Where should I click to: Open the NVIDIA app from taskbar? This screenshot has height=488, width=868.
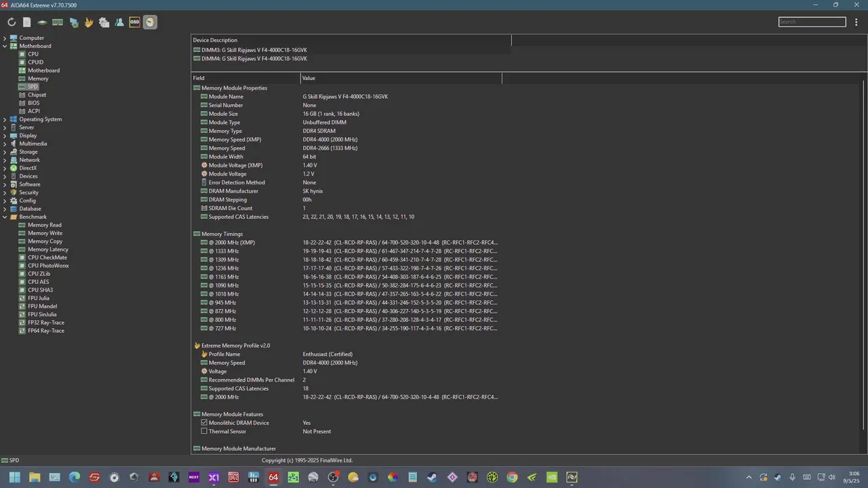click(x=551, y=477)
